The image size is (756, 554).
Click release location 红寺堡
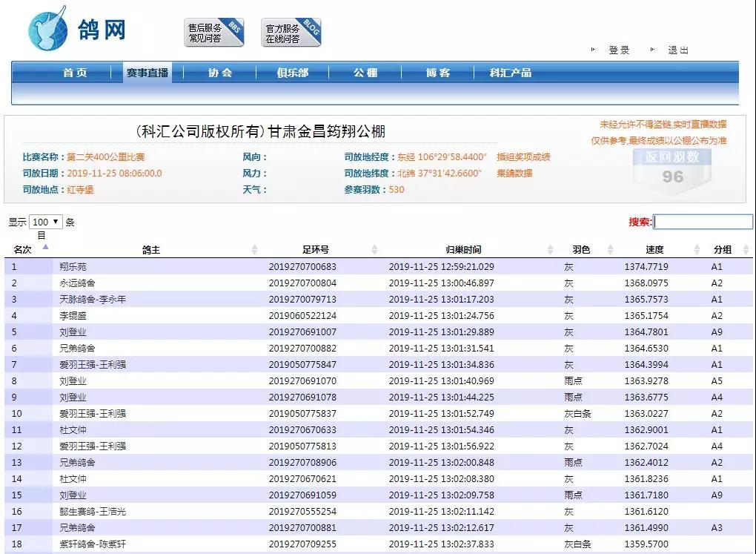click(80, 190)
